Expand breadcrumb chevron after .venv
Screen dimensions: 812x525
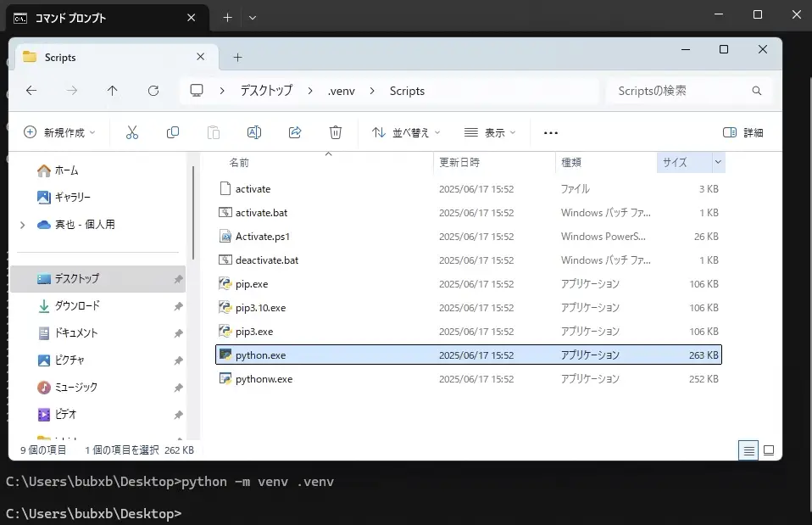point(372,91)
